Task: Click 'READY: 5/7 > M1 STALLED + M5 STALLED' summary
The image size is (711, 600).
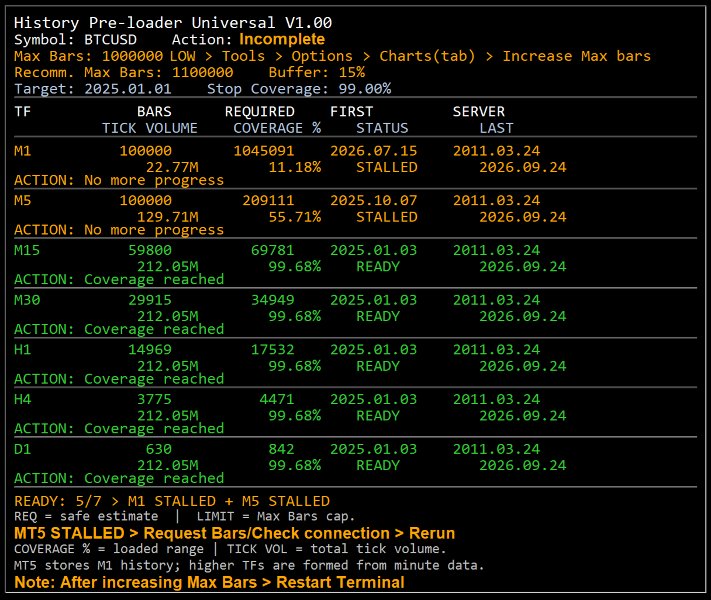Action: [x=172, y=502]
